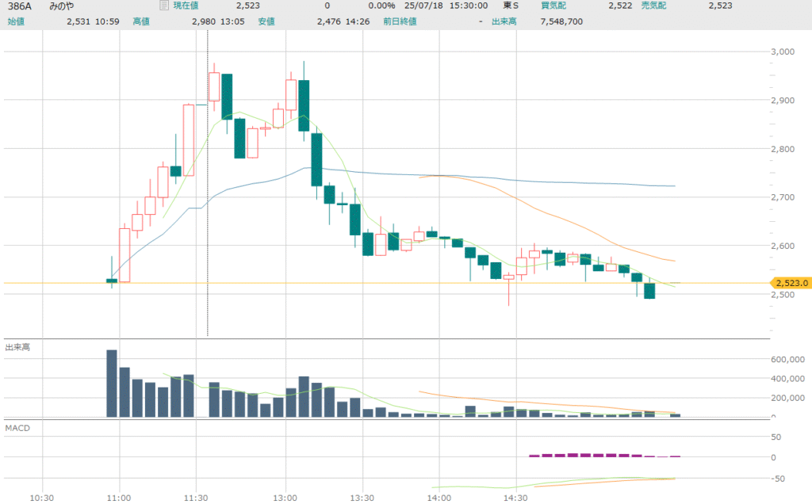Click the date 25/07/18 in header
Image resolution: width=812 pixels, height=504 pixels.
coord(423,6)
